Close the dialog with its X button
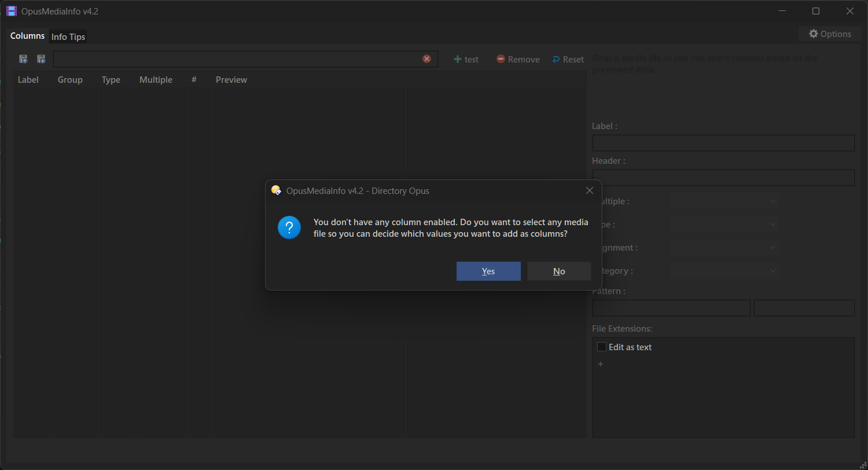Viewport: 868px width, 470px height. click(589, 191)
